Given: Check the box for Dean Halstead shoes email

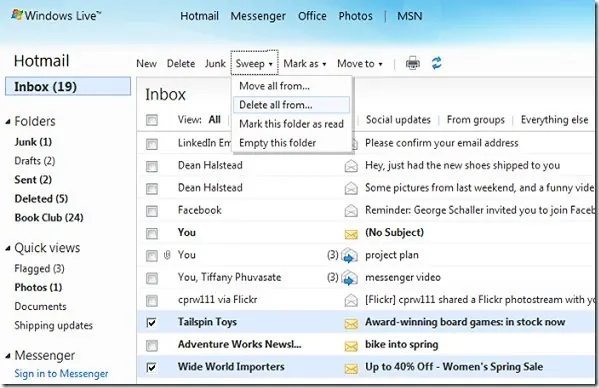Looking at the screenshot, I should [x=152, y=167].
